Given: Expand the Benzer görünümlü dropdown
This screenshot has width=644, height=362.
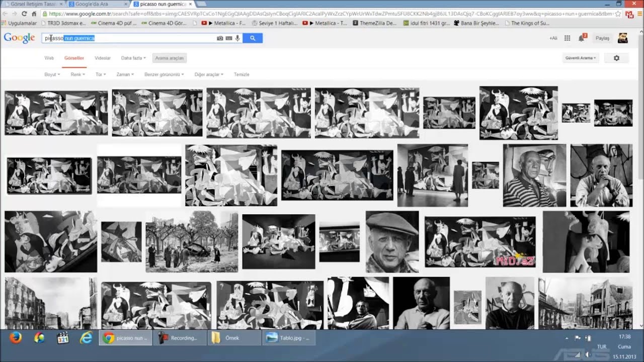Looking at the screenshot, I should tap(164, 74).
